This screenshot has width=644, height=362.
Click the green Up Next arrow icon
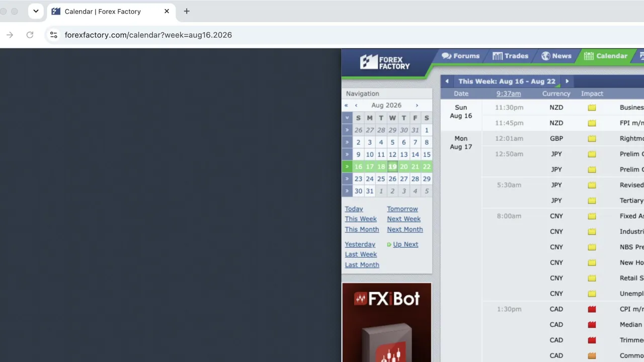click(x=389, y=245)
